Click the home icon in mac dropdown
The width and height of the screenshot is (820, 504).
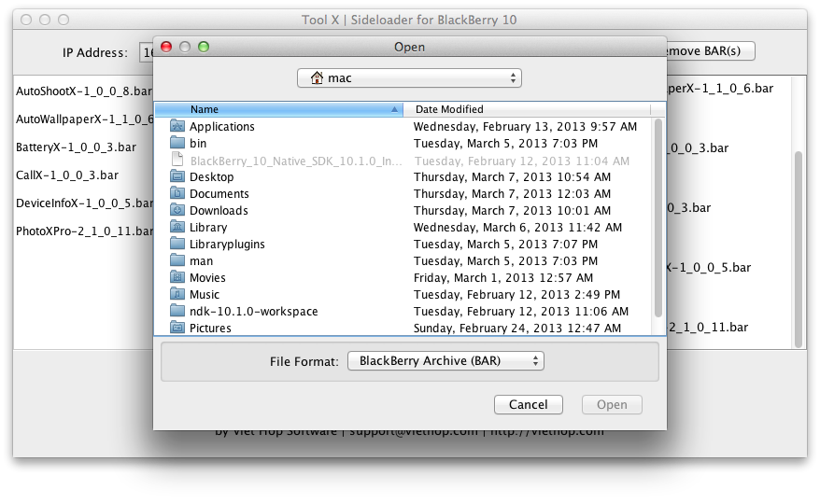[317, 77]
